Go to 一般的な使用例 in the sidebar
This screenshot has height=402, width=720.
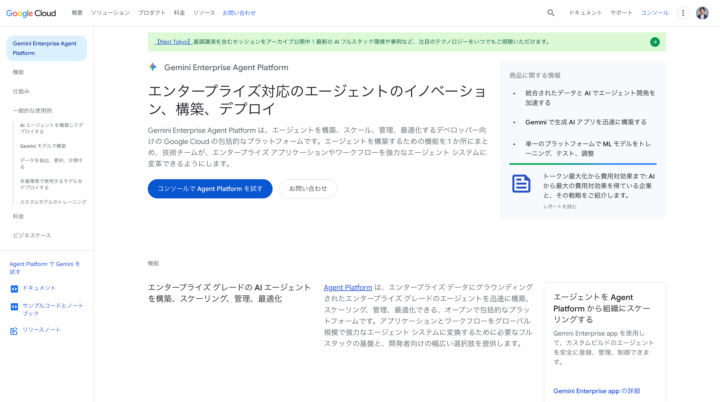pyautogui.click(x=32, y=111)
